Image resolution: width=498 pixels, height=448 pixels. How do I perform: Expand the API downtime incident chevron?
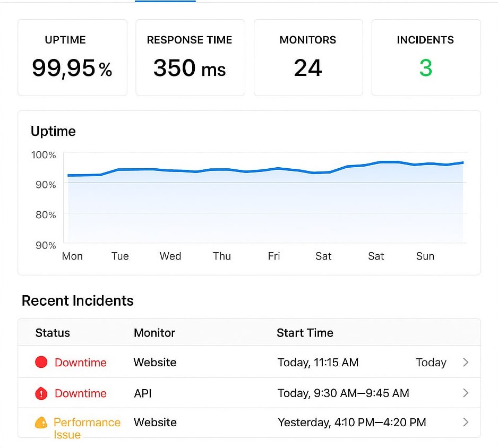coord(466,393)
